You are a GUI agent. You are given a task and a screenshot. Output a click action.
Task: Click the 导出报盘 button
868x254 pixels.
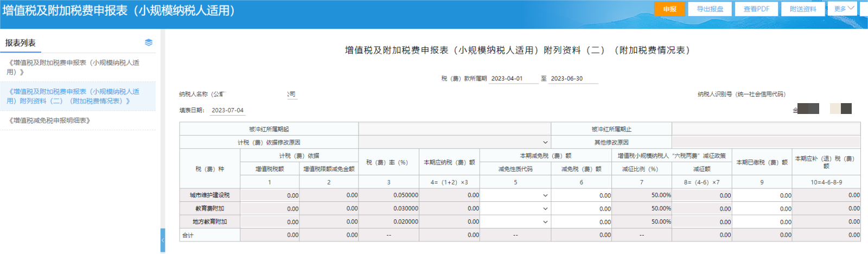[710, 9]
